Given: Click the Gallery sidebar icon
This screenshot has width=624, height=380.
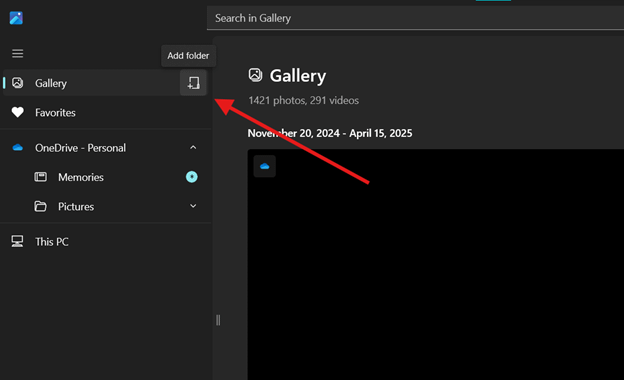Looking at the screenshot, I should [18, 83].
